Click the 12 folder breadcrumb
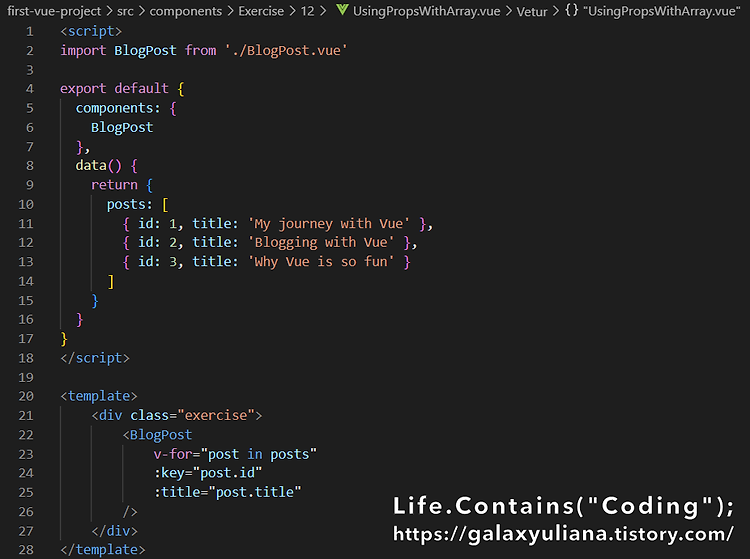This screenshot has width=750, height=559. pos(308,11)
